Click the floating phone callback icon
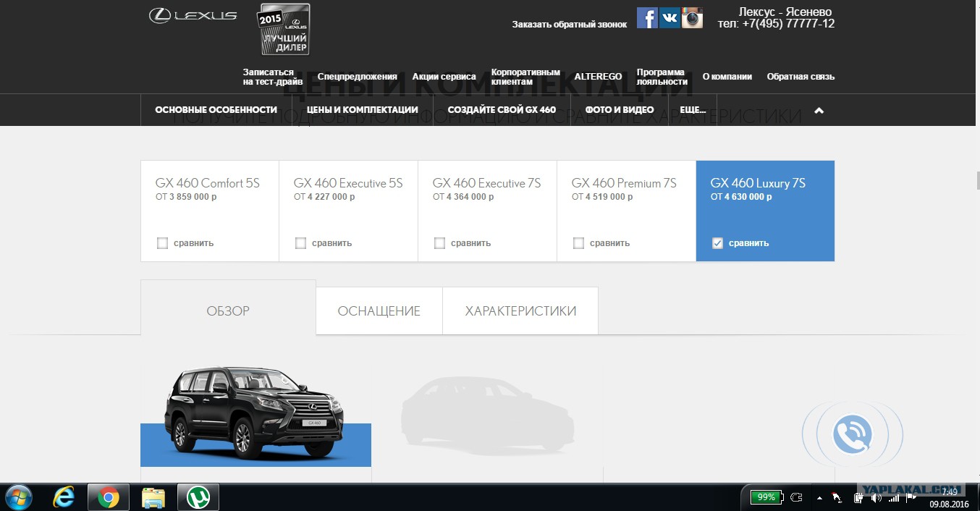This screenshot has height=511, width=980. 852,435
